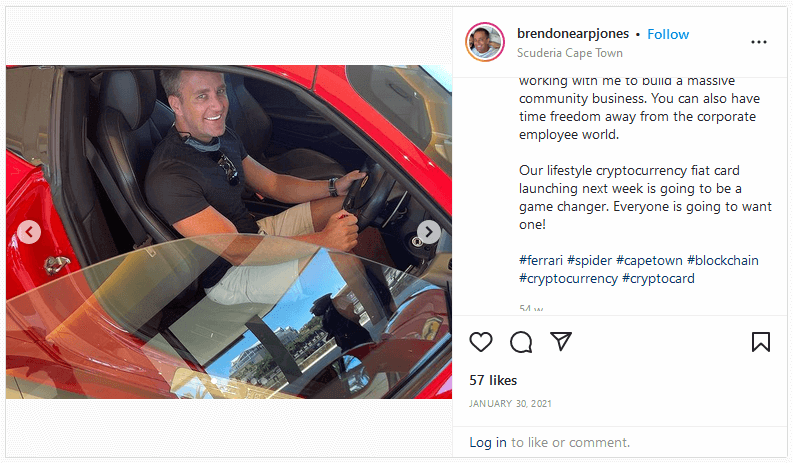Open the #cryptocurrency hashtag

click(568, 278)
